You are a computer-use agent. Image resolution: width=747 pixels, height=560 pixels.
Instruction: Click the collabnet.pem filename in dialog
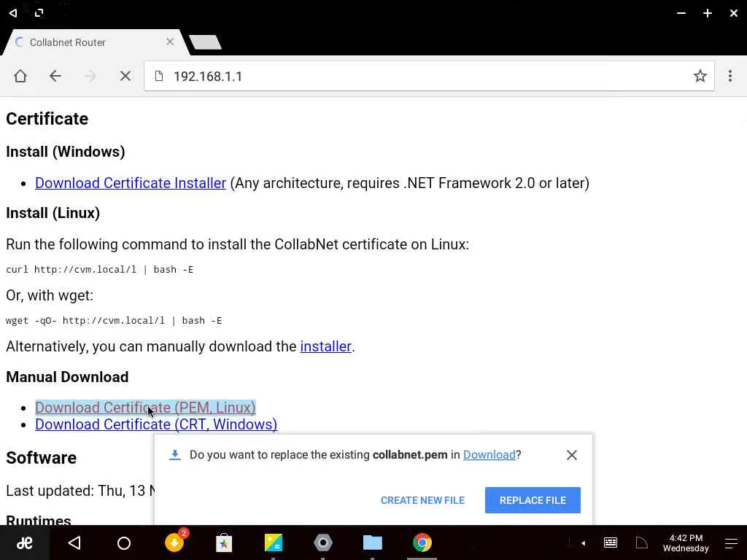click(410, 455)
